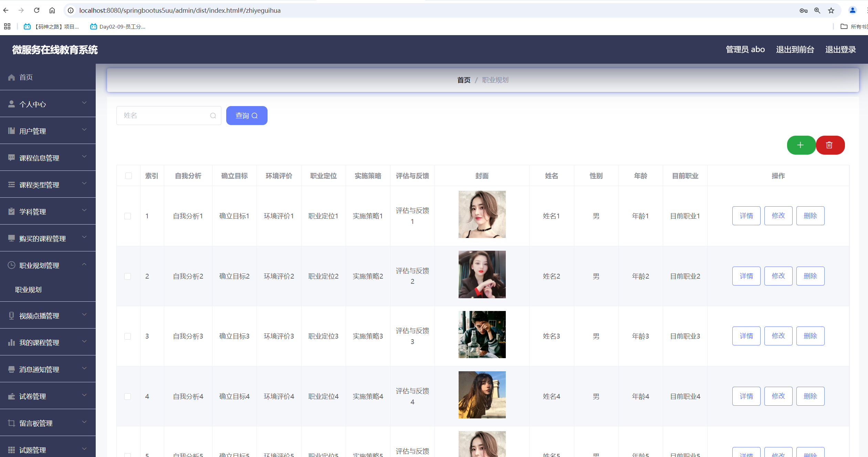
Task: Click the 用户管理 sidebar icon
Action: pyautogui.click(x=11, y=131)
